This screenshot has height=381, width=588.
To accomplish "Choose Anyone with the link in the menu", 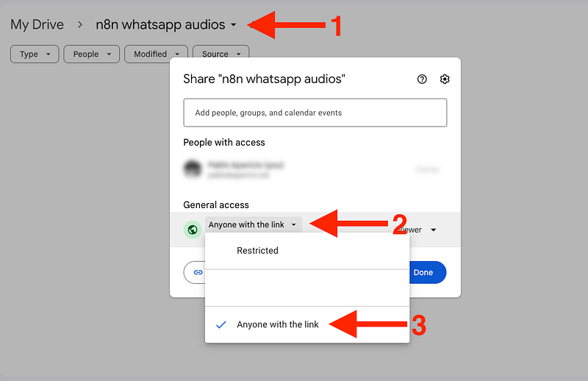I will point(278,324).
